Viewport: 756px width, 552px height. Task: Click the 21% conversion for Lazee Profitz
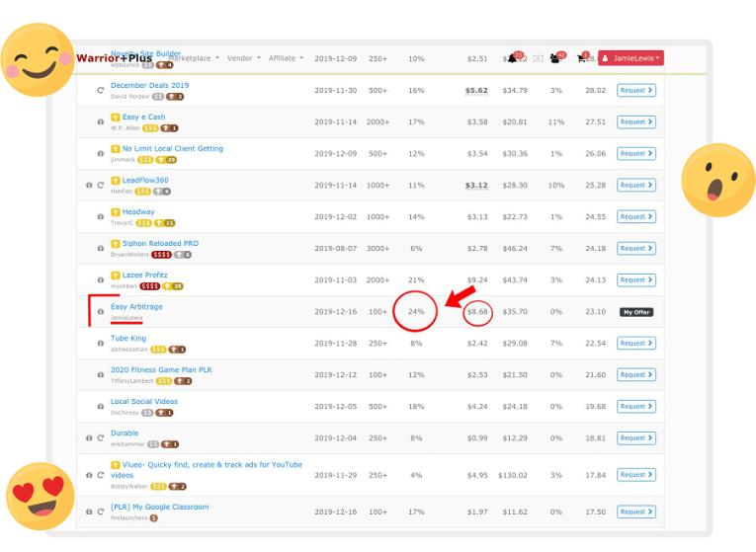tap(416, 280)
